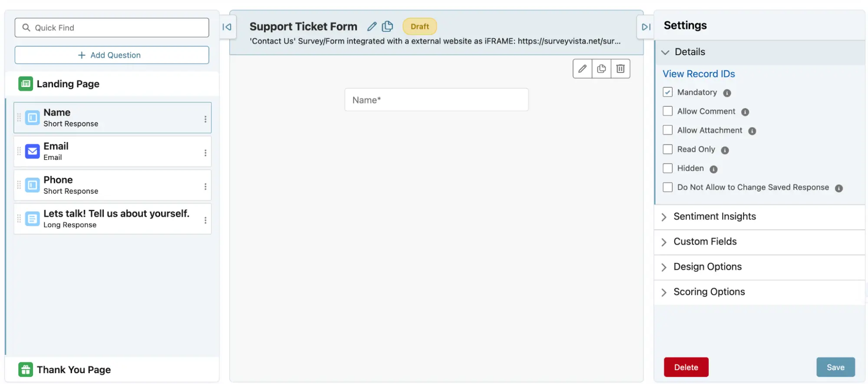The width and height of the screenshot is (868, 384).
Task: Delete the question with the trash icon
Action: [x=620, y=69]
